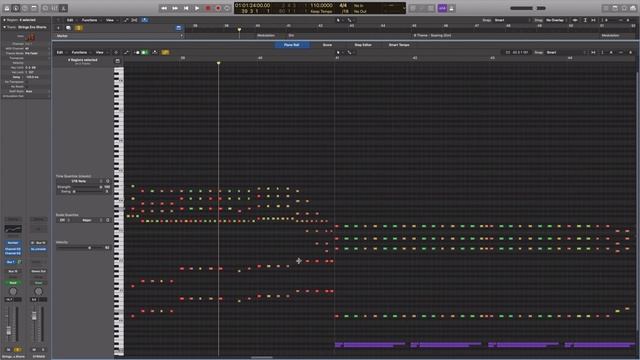Viewport: 640px width, 360px height.
Task: Toggle Show Automation in tracks area
Action: click(x=126, y=20)
